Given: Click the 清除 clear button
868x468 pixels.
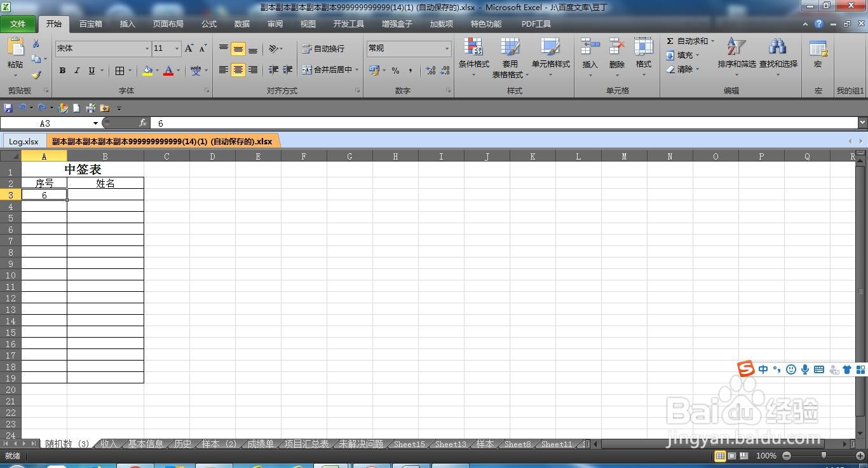Looking at the screenshot, I should click(x=682, y=69).
